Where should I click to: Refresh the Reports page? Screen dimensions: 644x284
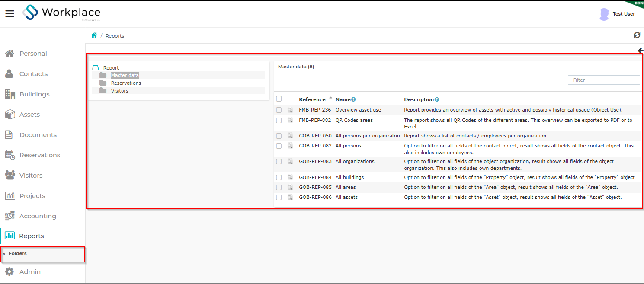coord(637,35)
